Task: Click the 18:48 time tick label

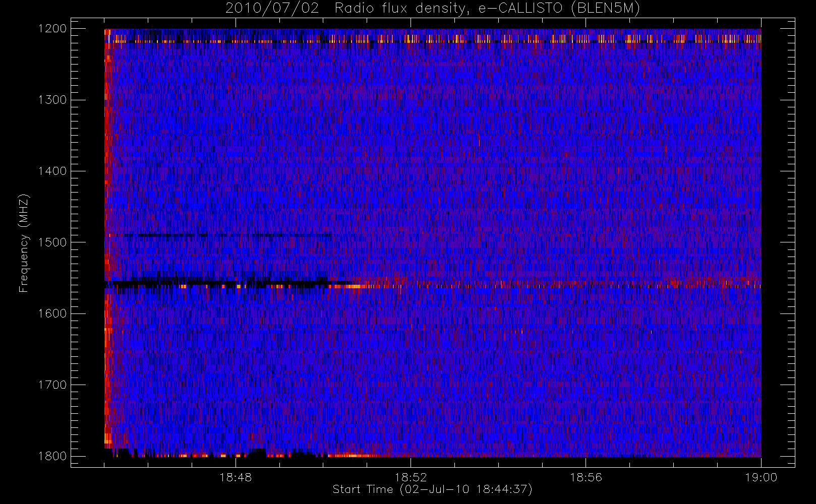Action: [236, 477]
